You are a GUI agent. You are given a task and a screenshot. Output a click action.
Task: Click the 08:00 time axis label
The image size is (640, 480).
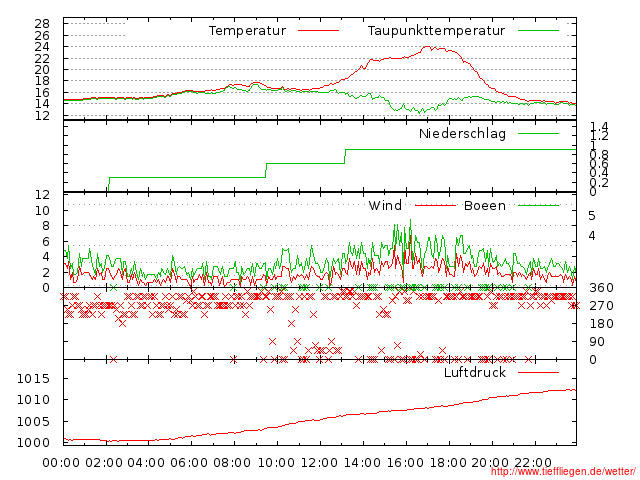[x=232, y=463]
